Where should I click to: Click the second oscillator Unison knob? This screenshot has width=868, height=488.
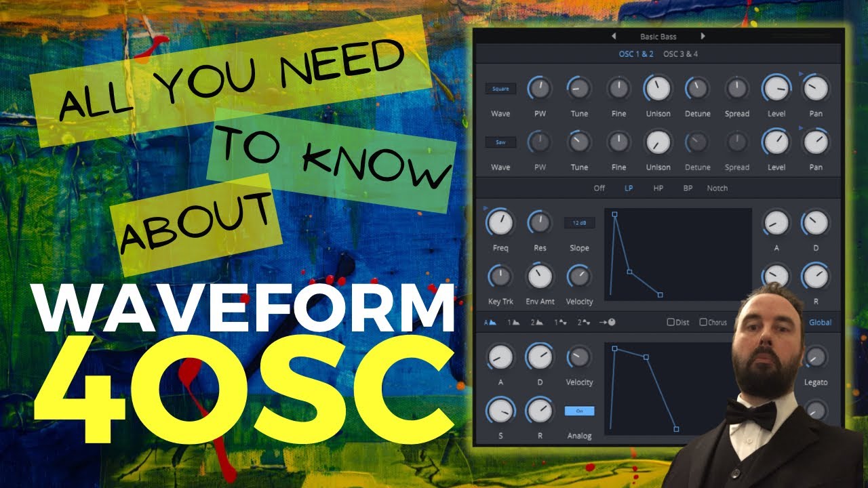coord(658,142)
